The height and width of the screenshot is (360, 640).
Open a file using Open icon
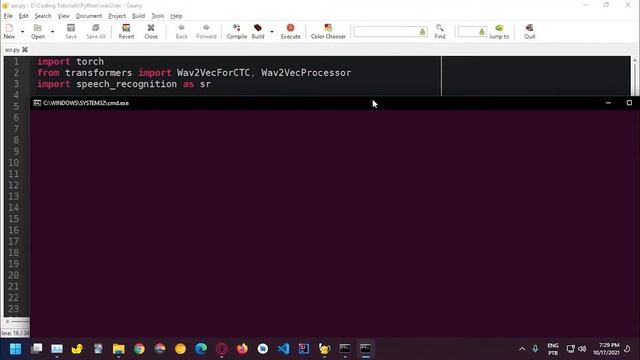(38, 31)
